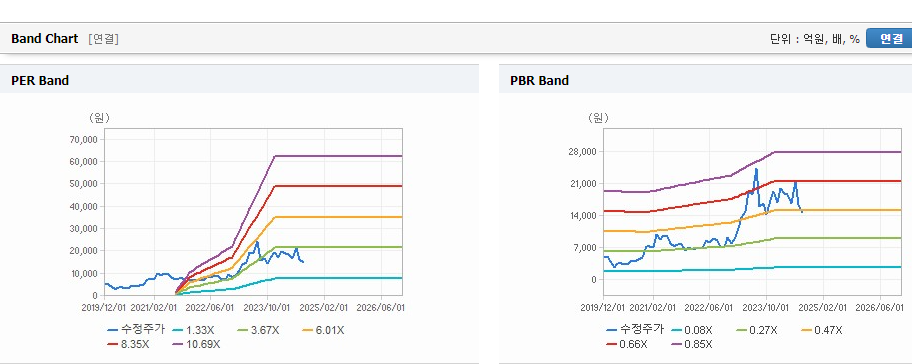
Task: Click the (원) unit label above PBR chart
Action: click(x=597, y=117)
